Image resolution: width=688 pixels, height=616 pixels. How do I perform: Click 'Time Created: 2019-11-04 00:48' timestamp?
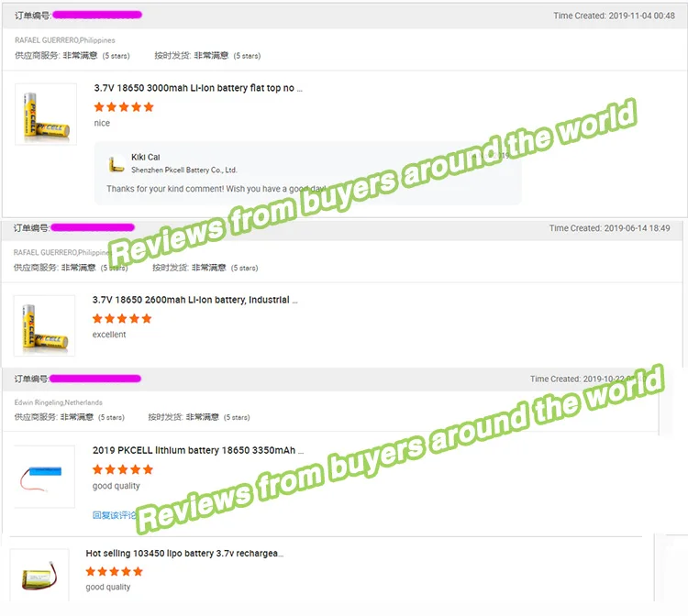[614, 16]
